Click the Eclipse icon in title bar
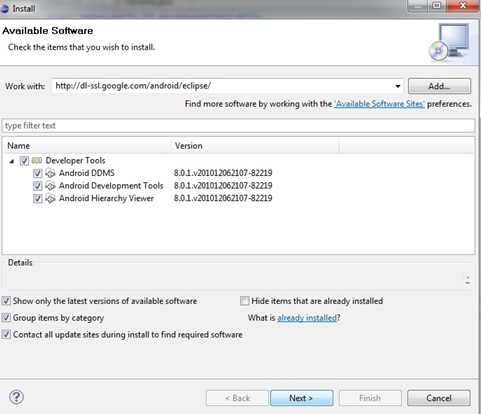The image size is (481, 414). 5,8
